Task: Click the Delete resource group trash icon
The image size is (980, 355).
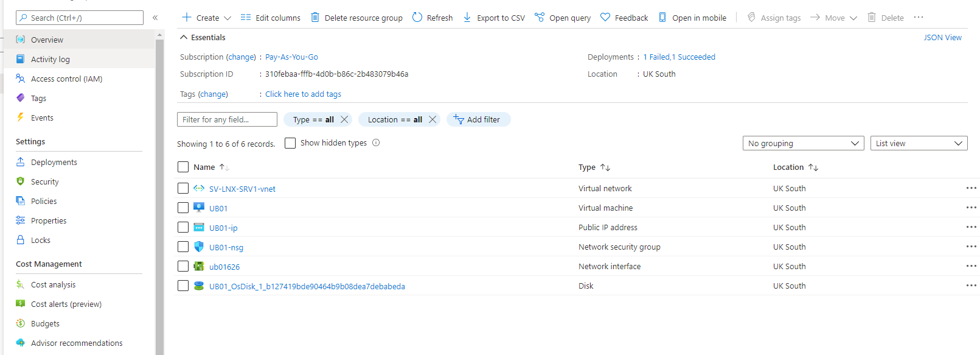Action: pyautogui.click(x=315, y=18)
